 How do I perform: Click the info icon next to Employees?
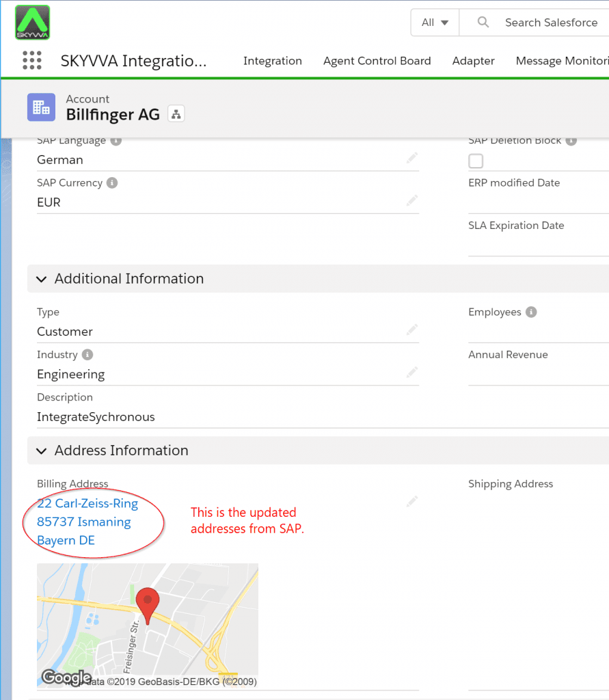pos(531,312)
